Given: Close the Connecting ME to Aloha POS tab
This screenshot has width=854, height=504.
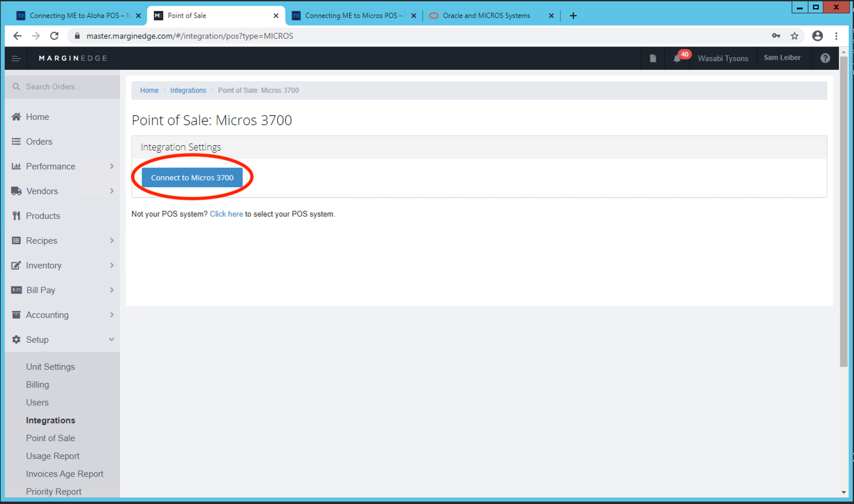Looking at the screenshot, I should [x=138, y=16].
